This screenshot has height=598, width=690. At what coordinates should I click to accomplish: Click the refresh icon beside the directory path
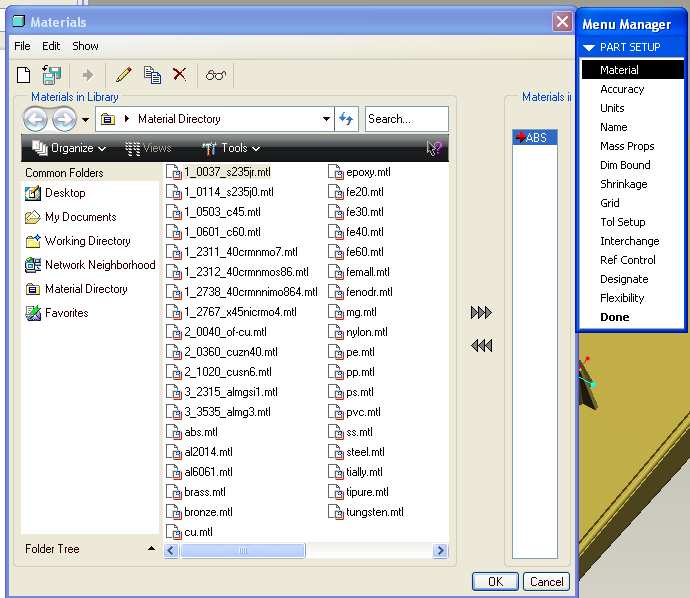(346, 119)
